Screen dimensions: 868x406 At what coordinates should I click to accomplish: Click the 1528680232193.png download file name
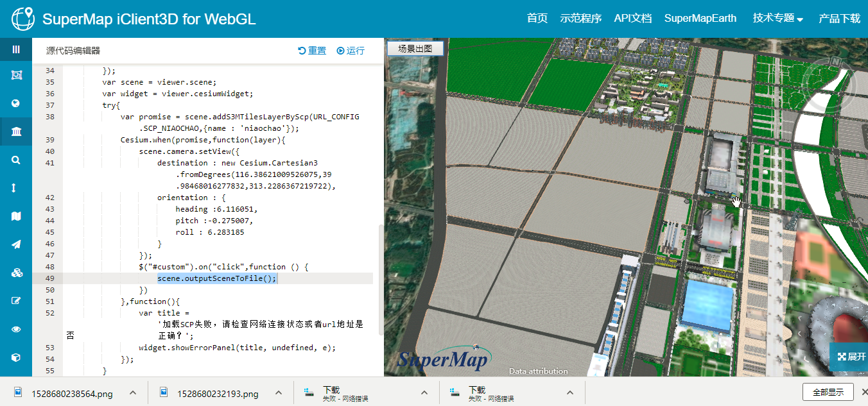pos(218,393)
